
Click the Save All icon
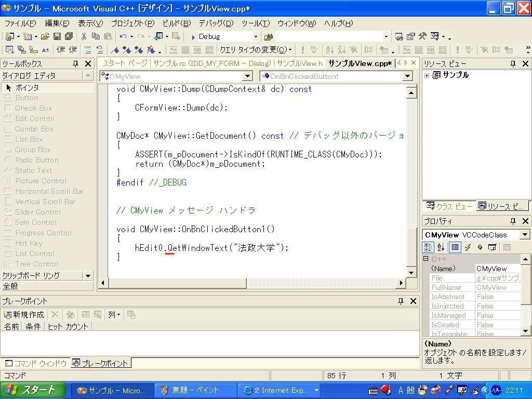[69, 36]
